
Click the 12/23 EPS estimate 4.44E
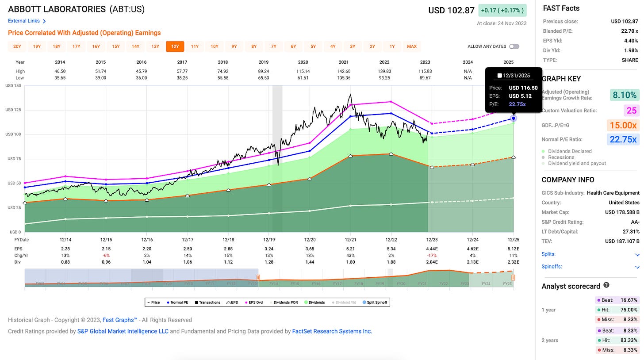pos(432,249)
